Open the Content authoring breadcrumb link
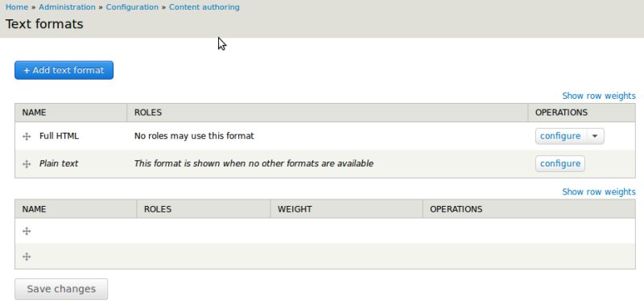The width and height of the screenshot is (644, 304). (x=204, y=7)
